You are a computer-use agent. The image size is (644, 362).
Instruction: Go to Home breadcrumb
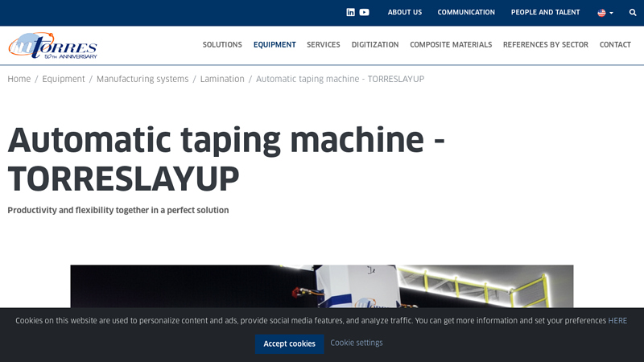click(19, 79)
